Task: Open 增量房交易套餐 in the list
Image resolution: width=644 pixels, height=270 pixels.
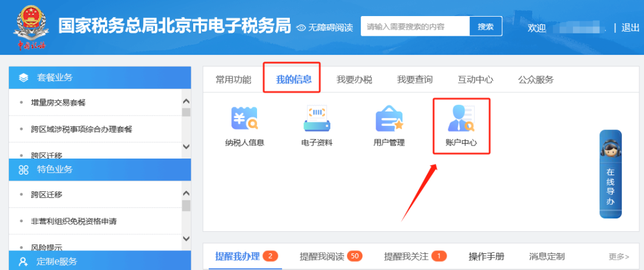Action: tap(58, 103)
